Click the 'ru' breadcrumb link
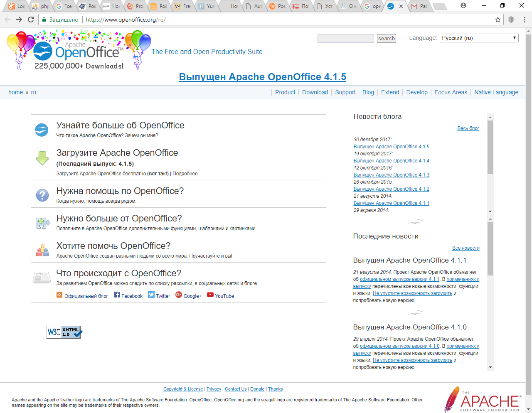Viewport: 532px width, 413px height. (x=34, y=92)
